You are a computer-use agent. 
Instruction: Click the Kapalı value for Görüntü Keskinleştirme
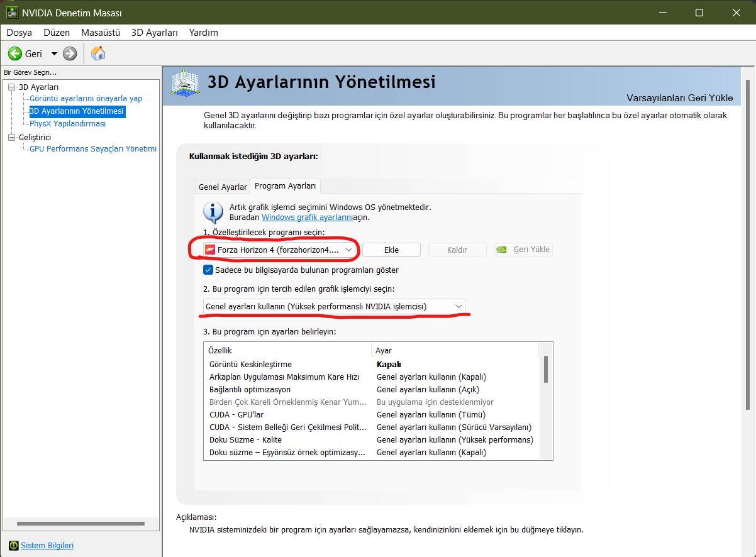[x=389, y=364]
